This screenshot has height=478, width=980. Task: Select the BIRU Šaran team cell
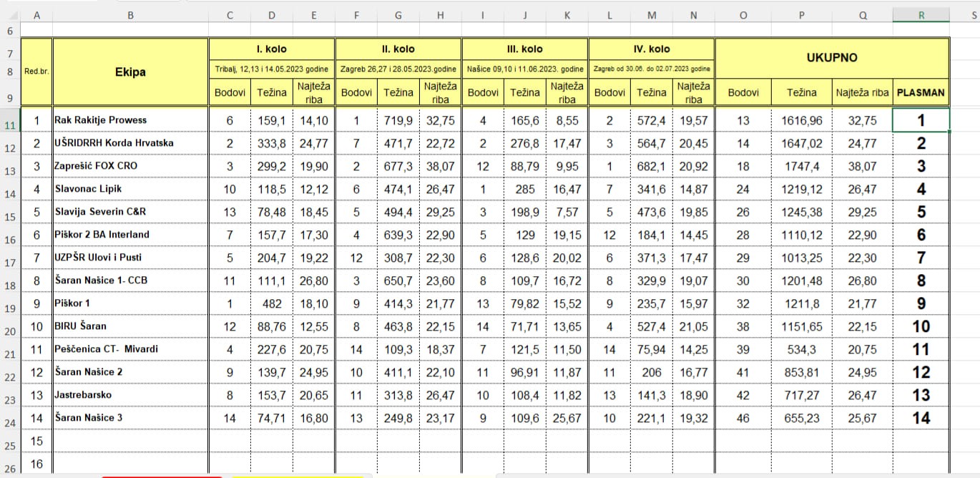click(130, 326)
